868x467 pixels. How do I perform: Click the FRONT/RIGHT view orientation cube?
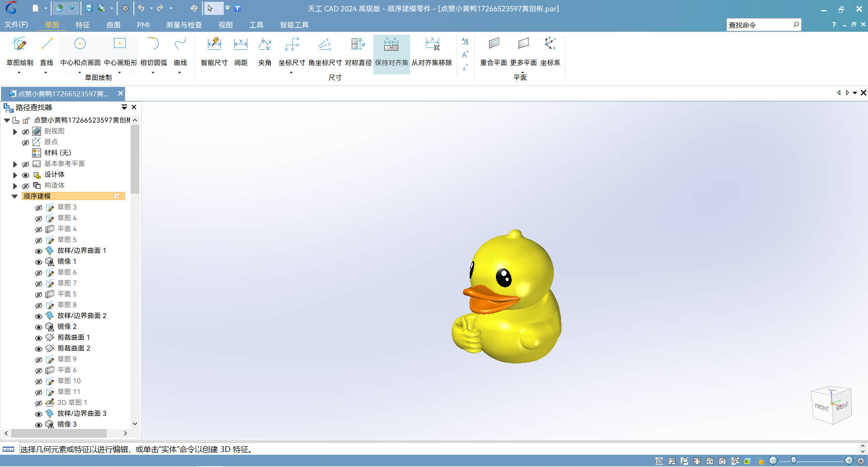click(831, 405)
